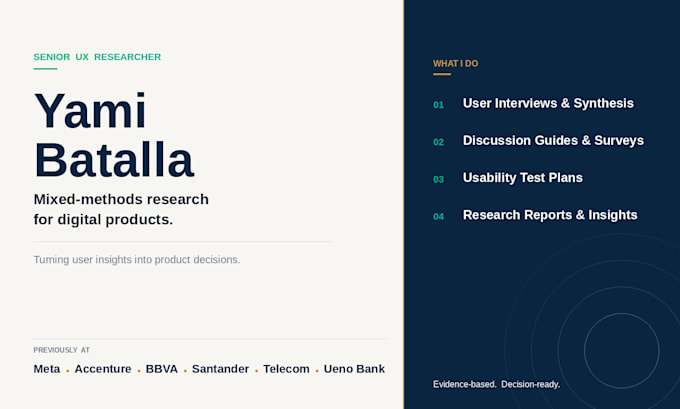Click the Evidence-based. Decision-ready. footer text
Viewport: 680px width, 409px height.
(x=497, y=384)
